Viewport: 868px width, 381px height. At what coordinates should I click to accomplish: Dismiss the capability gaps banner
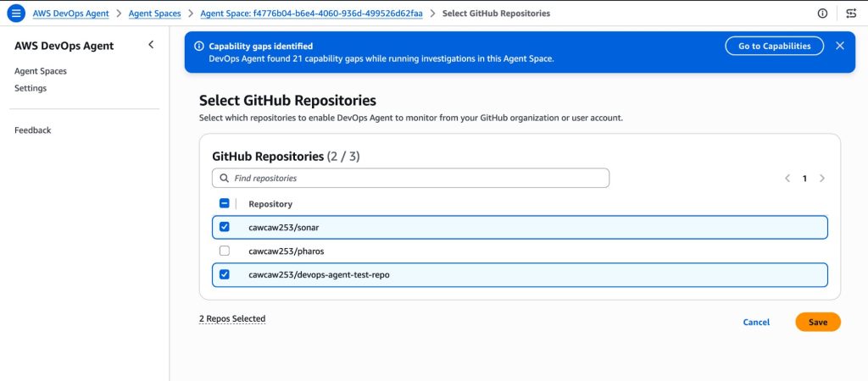pyautogui.click(x=840, y=46)
